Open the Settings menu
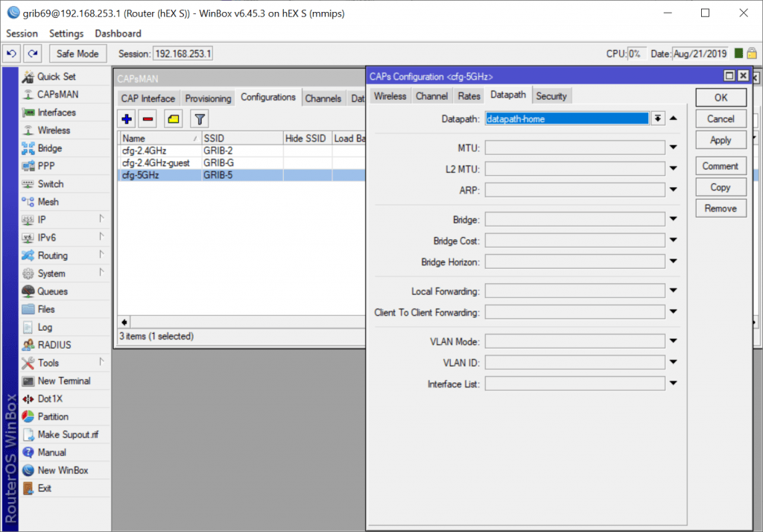This screenshot has height=532, width=763. pos(66,34)
